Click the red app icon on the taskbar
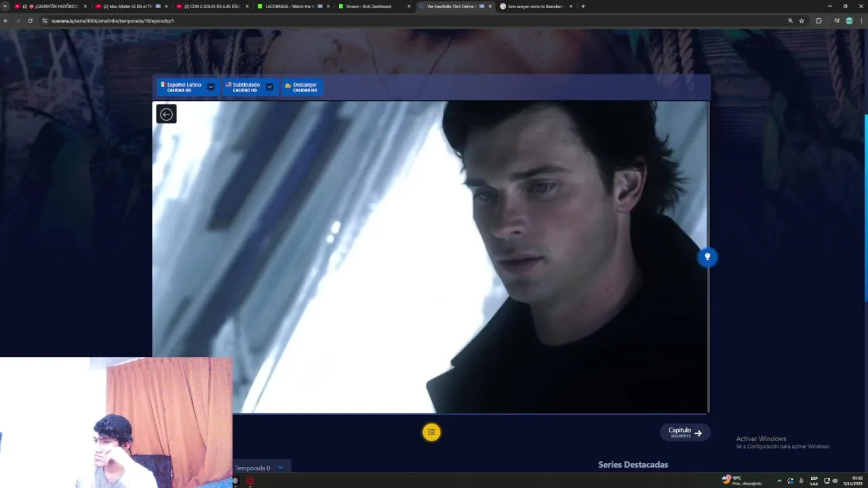Image resolution: width=868 pixels, height=488 pixels. [x=250, y=481]
